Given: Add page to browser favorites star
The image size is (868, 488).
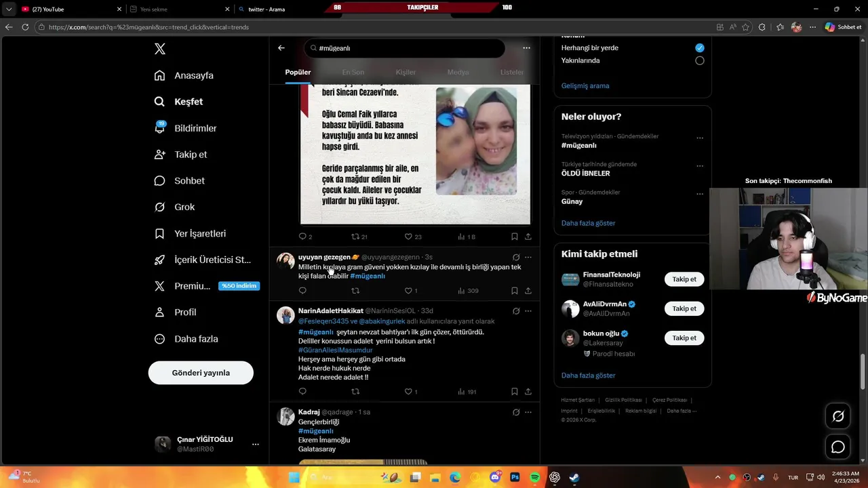Looking at the screenshot, I should click(745, 27).
